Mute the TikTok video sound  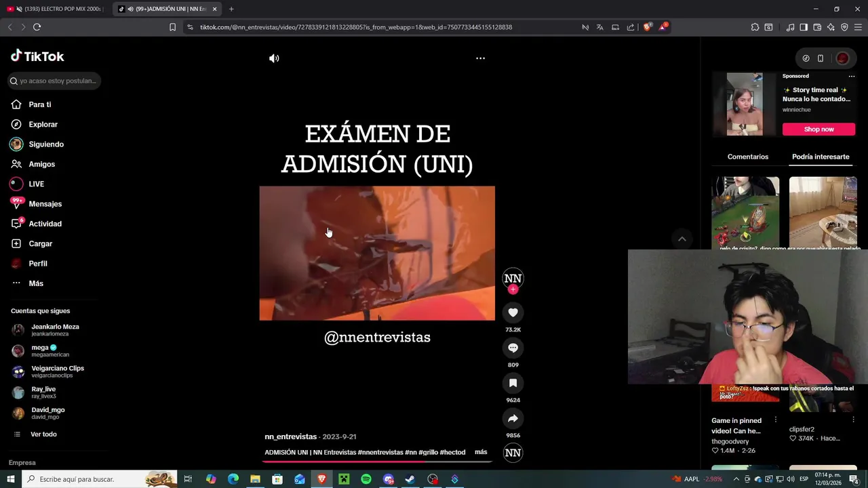(274, 58)
